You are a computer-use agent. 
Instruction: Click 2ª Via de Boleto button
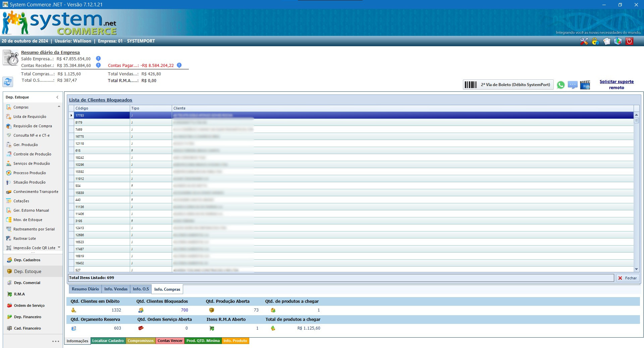(x=508, y=85)
